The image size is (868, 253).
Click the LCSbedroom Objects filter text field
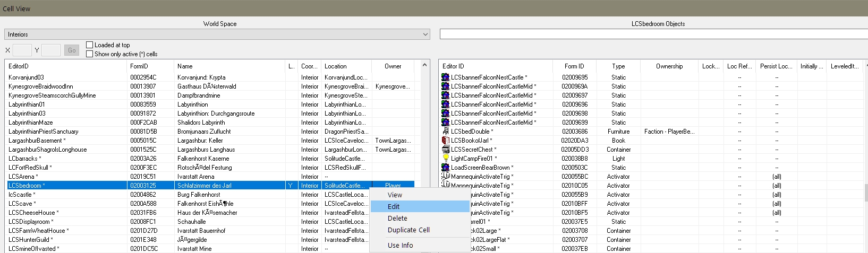point(653,34)
